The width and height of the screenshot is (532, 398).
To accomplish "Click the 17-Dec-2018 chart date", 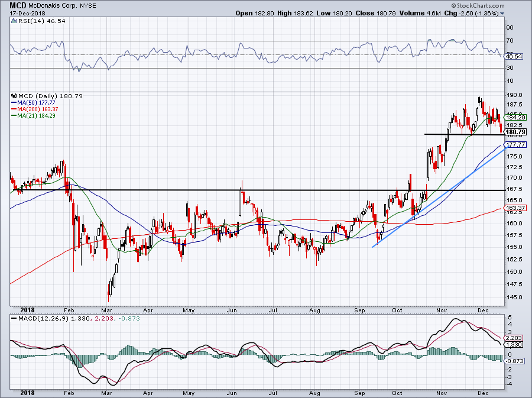I will coord(27,14).
